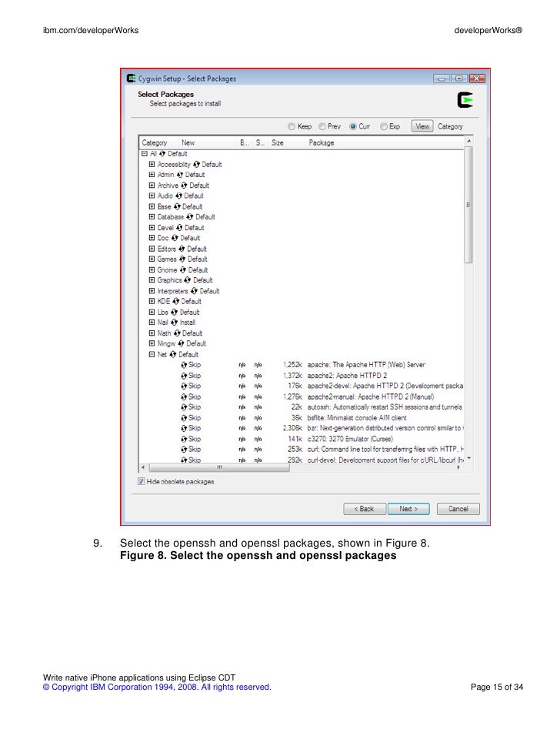The image size is (560, 746).
Task: Click the Back button
Action: [x=364, y=509]
